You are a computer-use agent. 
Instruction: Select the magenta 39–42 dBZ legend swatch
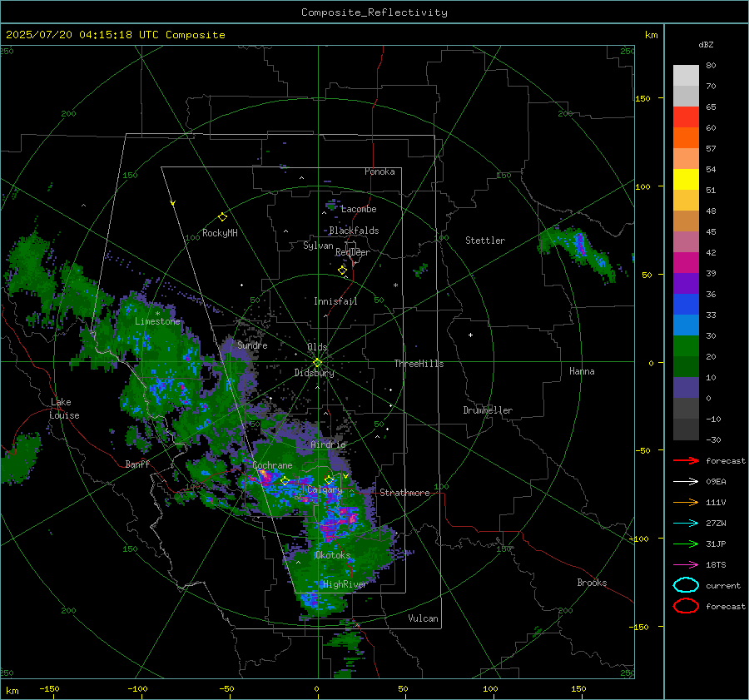pyautogui.click(x=686, y=263)
